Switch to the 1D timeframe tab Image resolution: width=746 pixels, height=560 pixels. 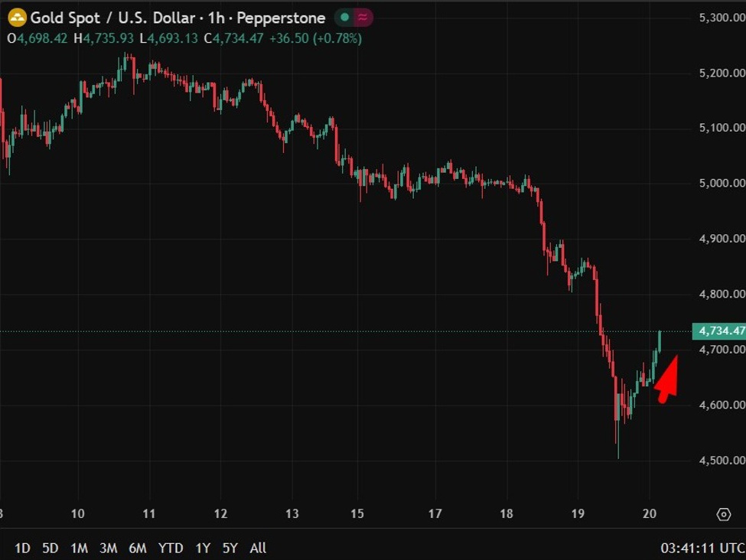tap(21, 549)
